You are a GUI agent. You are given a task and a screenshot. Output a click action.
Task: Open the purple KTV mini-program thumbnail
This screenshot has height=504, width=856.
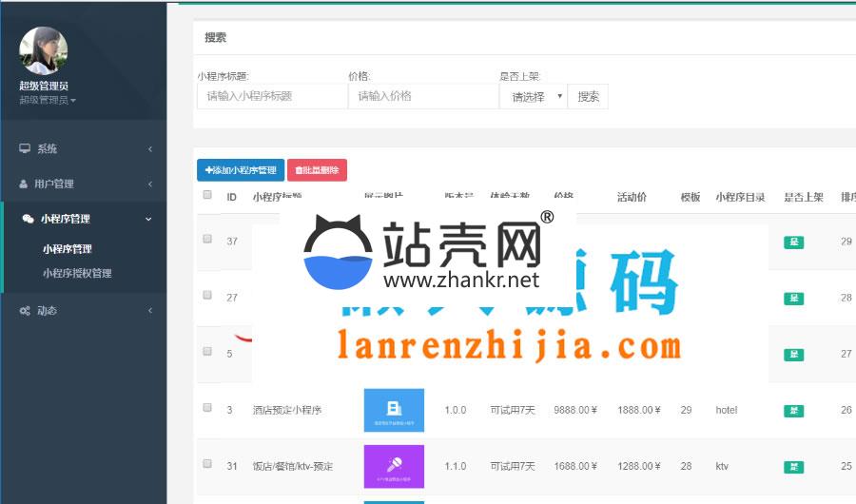point(394,466)
